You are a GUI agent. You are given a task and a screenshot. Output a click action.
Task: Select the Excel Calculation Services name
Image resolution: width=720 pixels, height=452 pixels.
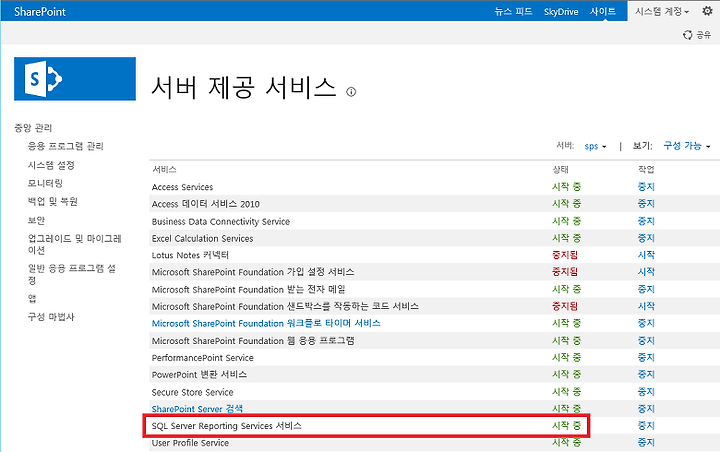202,238
